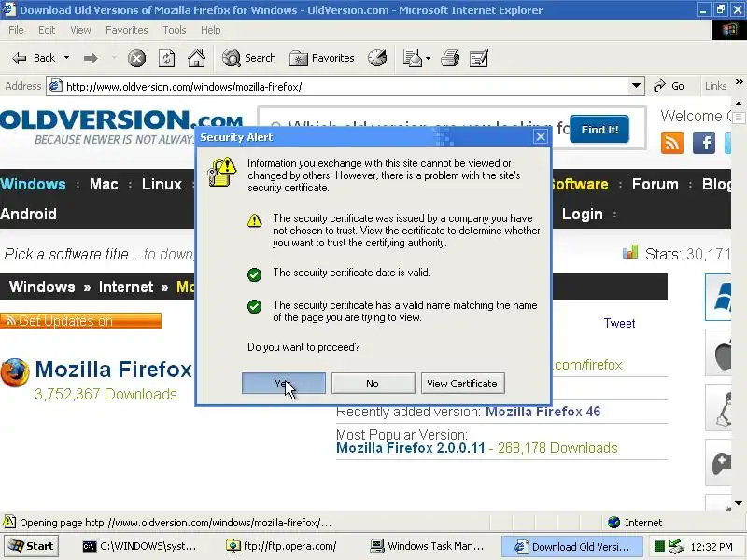Click the Windows logo sidebar thumbnail
Viewport: 747px width, 560px height.
pos(718,297)
